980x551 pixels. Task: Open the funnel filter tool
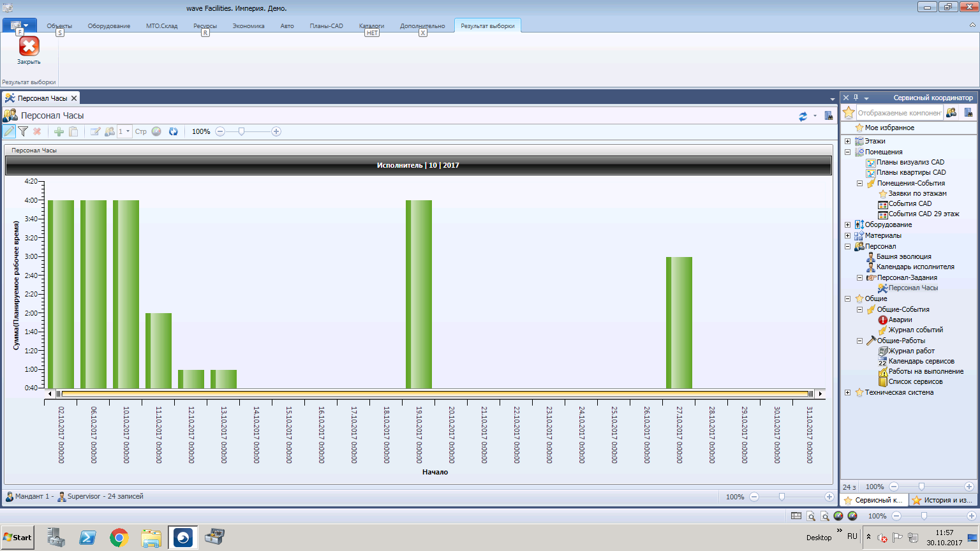coord(23,131)
